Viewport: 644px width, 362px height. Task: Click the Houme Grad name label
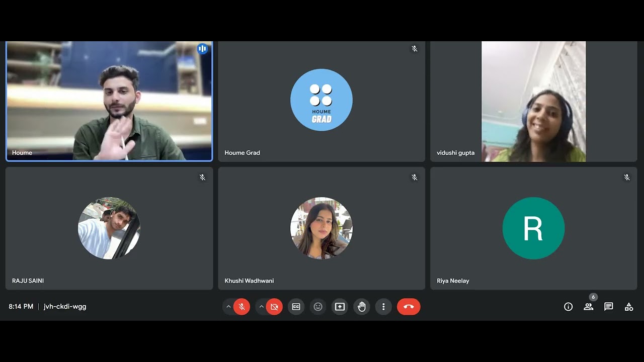point(242,153)
